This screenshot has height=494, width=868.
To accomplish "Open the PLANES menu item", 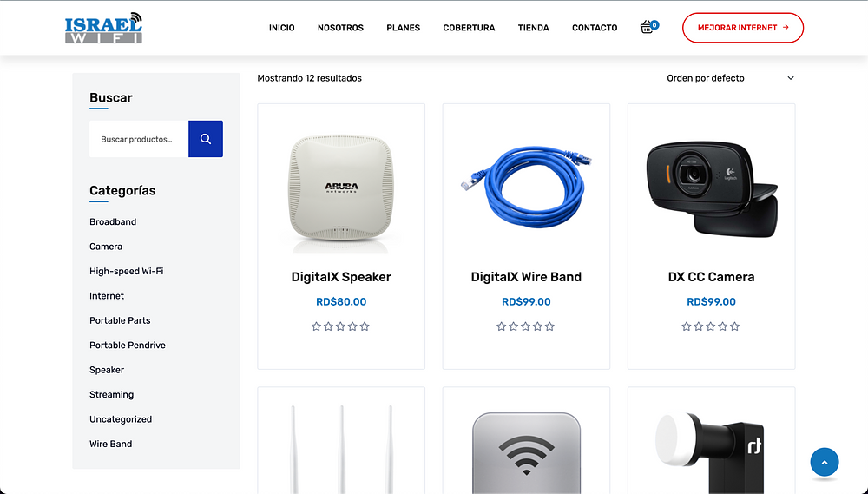I will 403,28.
